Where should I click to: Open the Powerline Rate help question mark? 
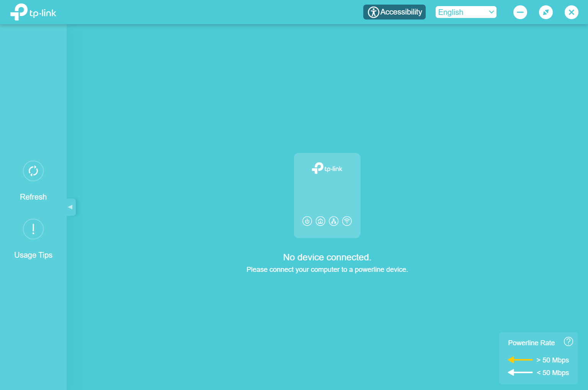point(568,341)
